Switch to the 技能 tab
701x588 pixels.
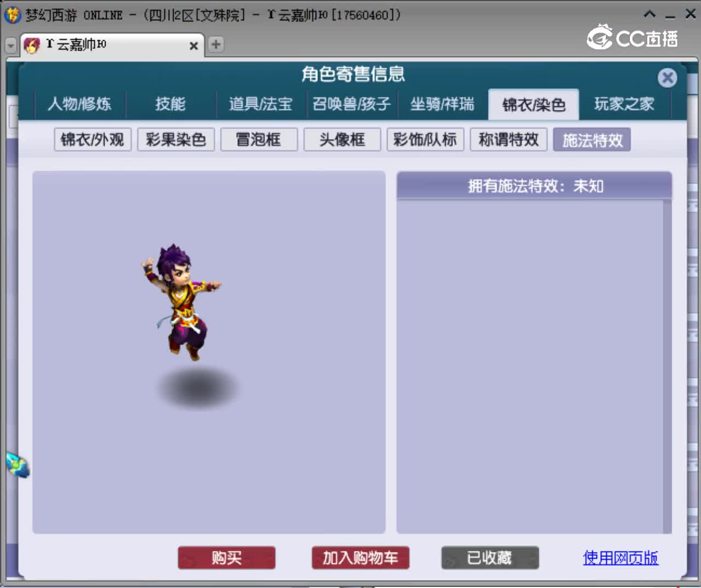[x=170, y=104]
